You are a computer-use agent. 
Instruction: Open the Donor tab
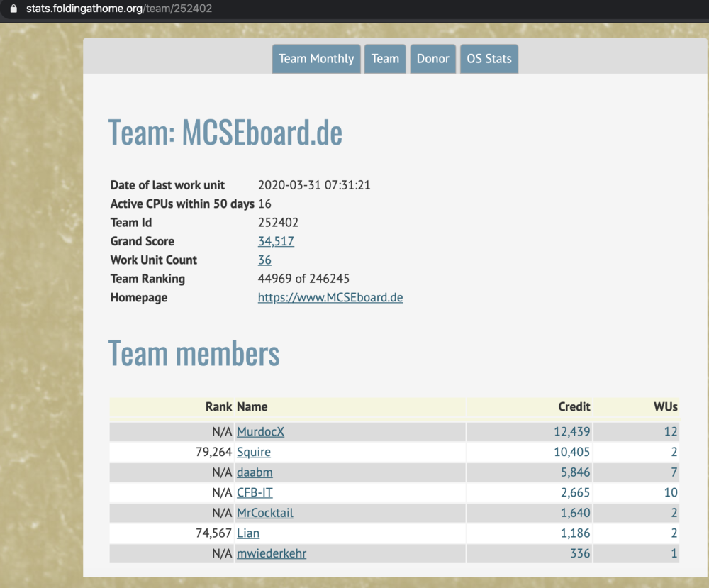tap(432, 59)
